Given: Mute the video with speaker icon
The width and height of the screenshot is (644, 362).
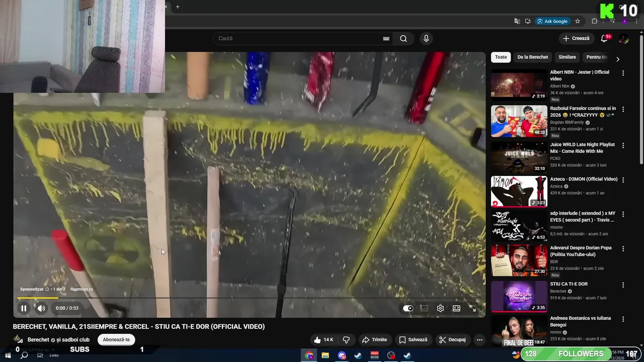Looking at the screenshot, I should pos(41,308).
